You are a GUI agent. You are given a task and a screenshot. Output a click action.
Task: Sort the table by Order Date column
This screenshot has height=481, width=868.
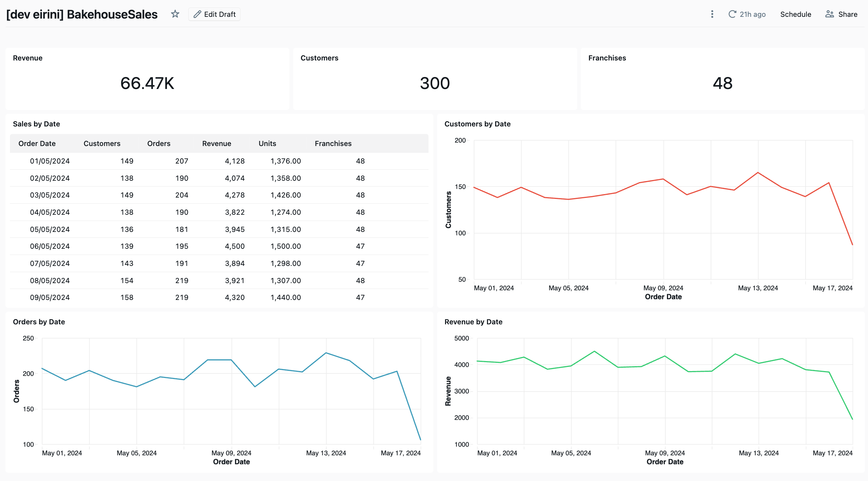[37, 143]
